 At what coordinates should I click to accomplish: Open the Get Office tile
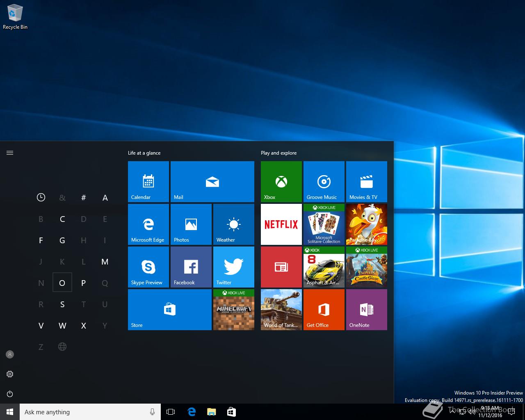click(324, 310)
